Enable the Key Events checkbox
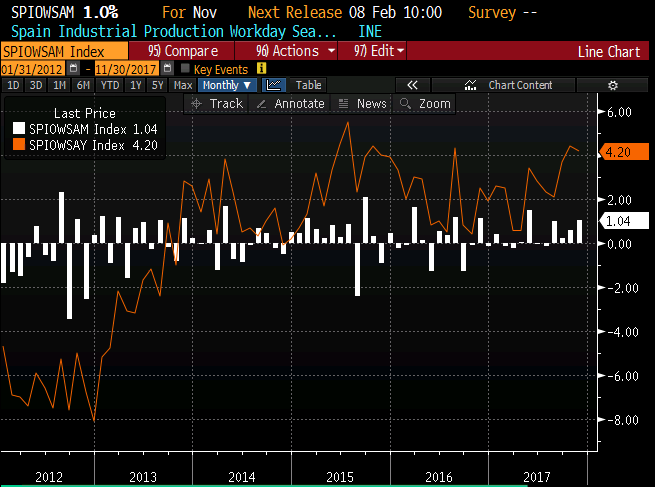Viewport: 655px width, 487px height. click(x=185, y=68)
